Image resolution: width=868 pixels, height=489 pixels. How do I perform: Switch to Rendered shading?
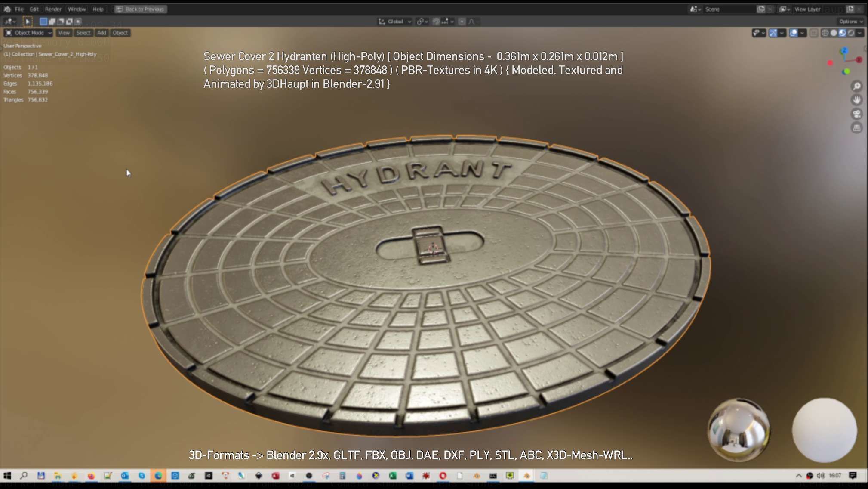pos(851,33)
